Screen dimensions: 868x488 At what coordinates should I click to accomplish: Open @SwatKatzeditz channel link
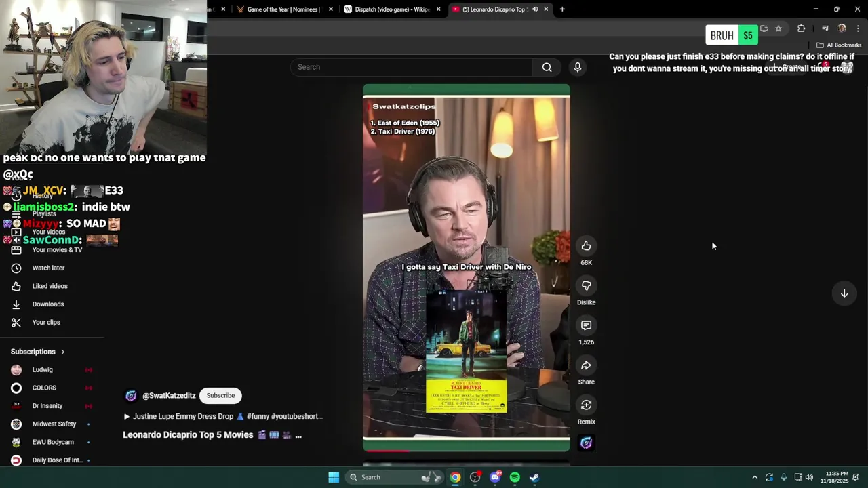coord(169,396)
